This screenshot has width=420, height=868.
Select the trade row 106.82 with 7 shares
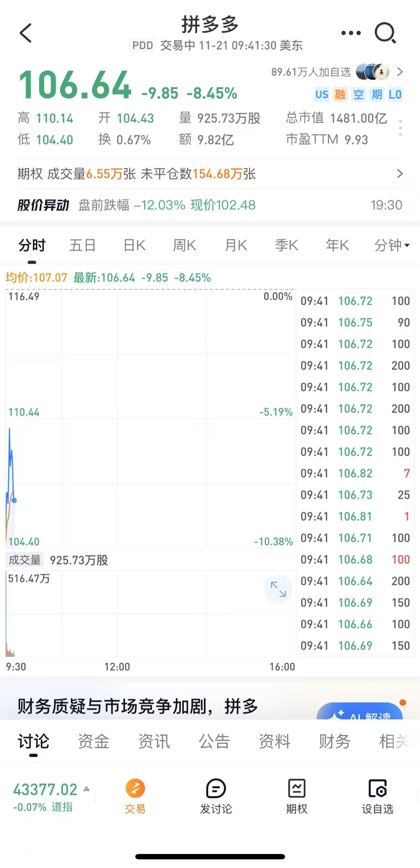tap(355, 473)
